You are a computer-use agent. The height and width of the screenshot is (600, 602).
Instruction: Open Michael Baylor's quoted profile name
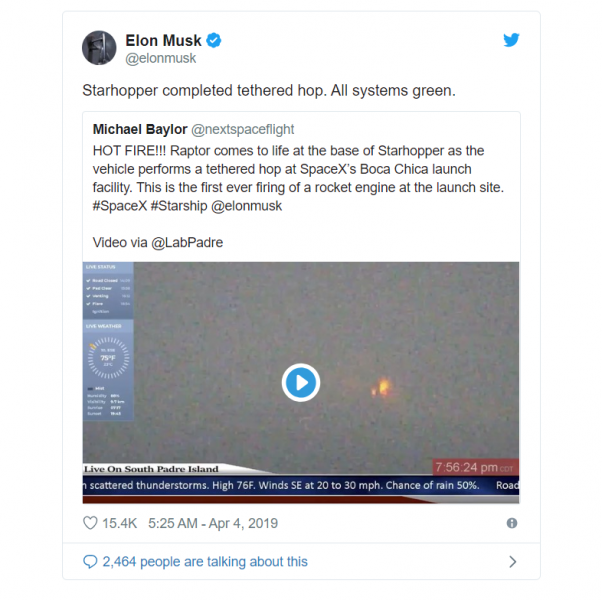(x=140, y=129)
